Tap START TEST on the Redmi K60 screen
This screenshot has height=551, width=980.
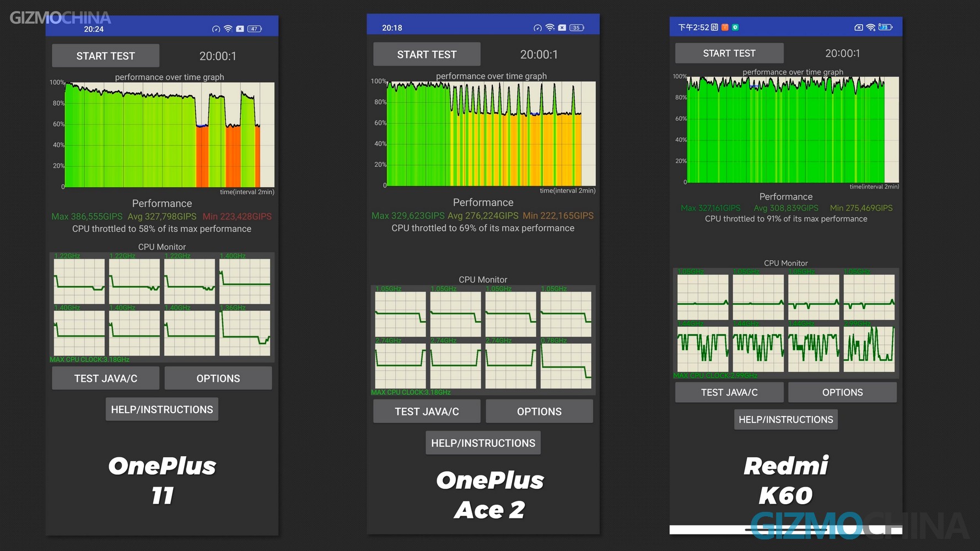coord(729,53)
